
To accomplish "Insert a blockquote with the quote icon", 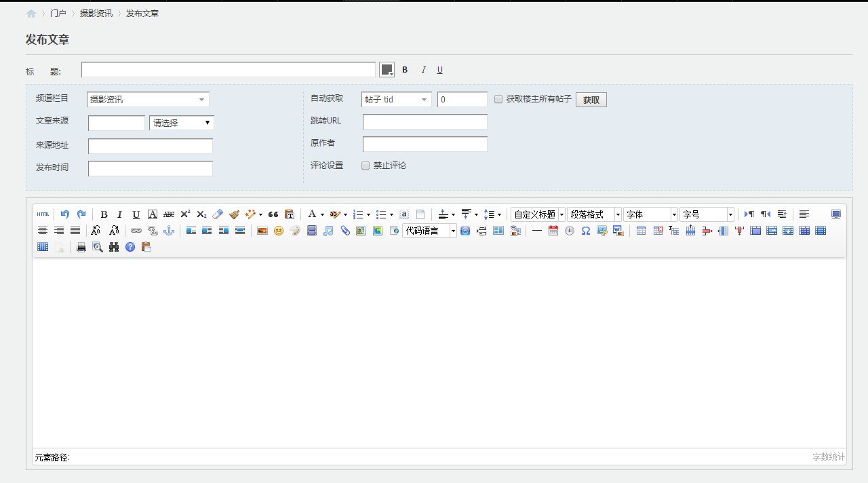I will click(x=273, y=214).
